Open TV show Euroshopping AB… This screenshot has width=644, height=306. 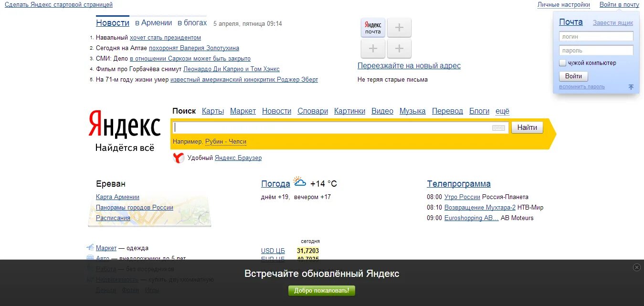point(472,218)
